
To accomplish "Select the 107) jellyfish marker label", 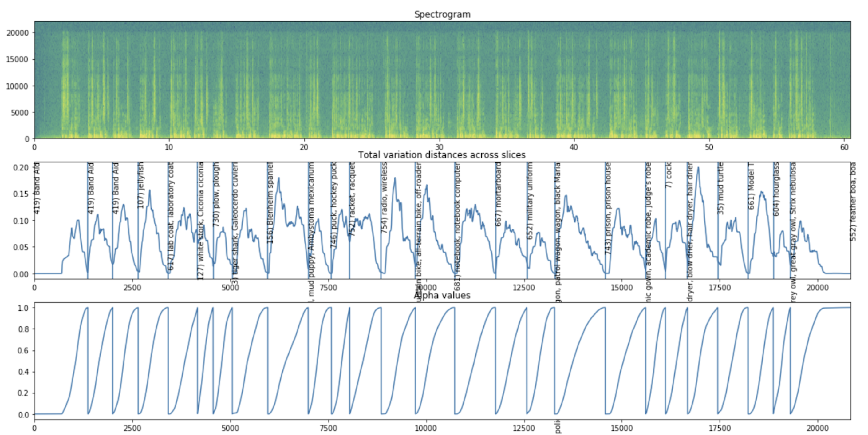I will point(141,185).
